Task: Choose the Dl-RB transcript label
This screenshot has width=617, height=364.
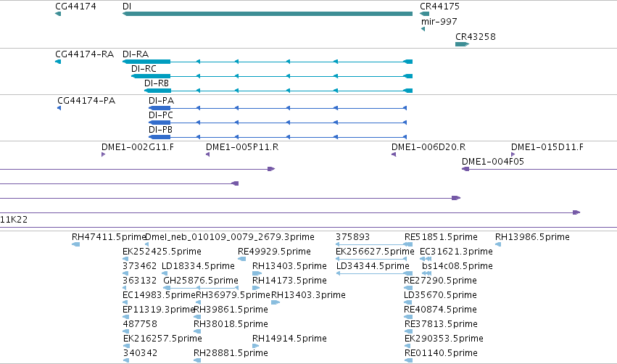Action: point(157,83)
